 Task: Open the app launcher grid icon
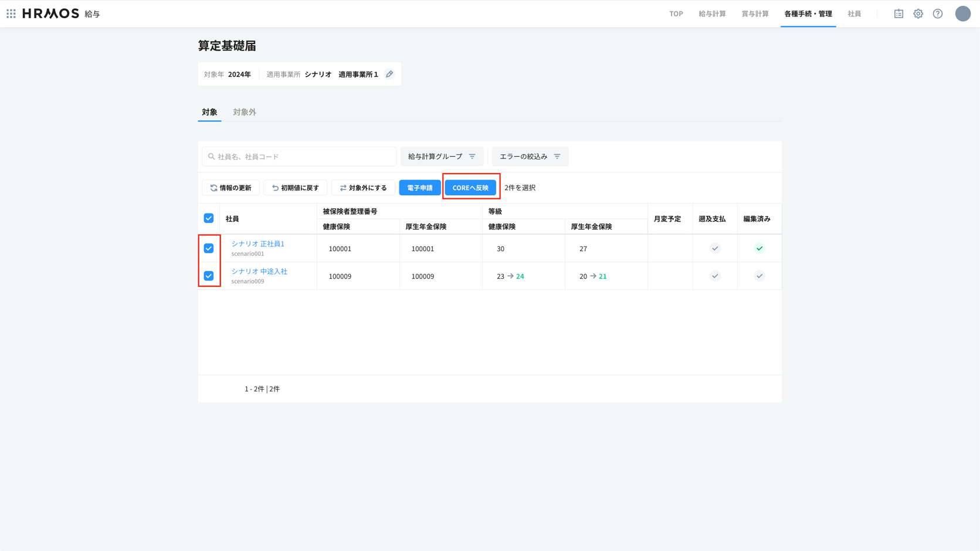point(11,13)
